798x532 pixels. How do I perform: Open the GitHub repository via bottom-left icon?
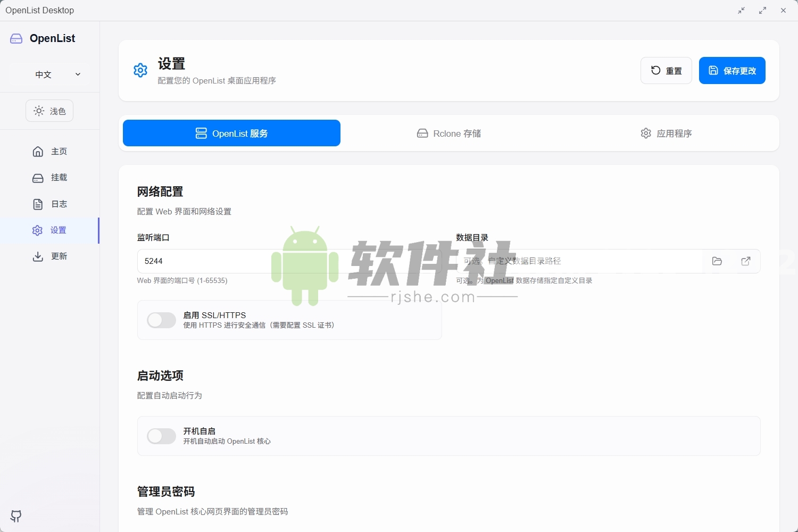(x=16, y=516)
